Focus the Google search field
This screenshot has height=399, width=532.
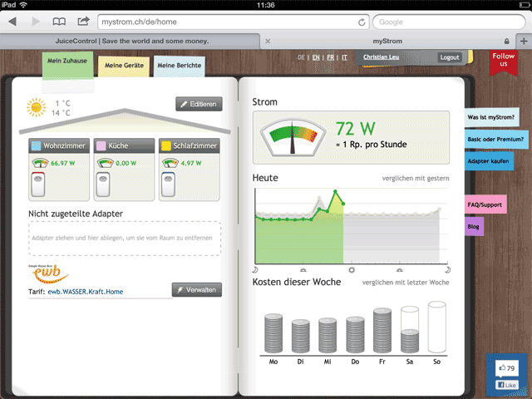tap(449, 22)
